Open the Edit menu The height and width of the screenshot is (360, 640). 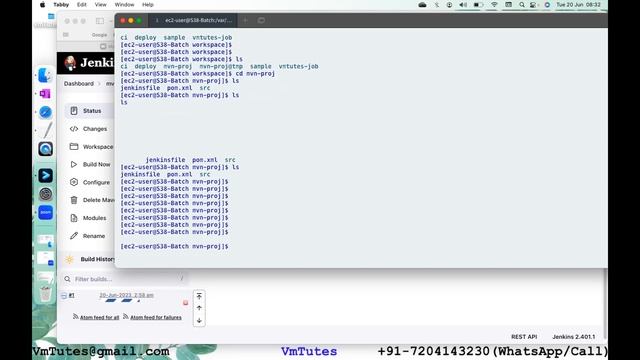point(82,5)
